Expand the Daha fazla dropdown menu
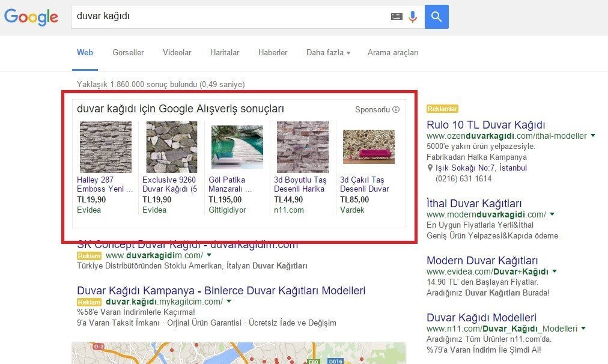This screenshot has height=364, width=608. click(x=328, y=53)
